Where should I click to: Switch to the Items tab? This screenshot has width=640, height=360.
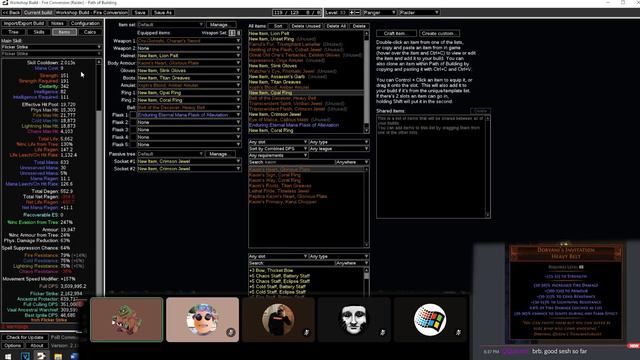(x=64, y=32)
